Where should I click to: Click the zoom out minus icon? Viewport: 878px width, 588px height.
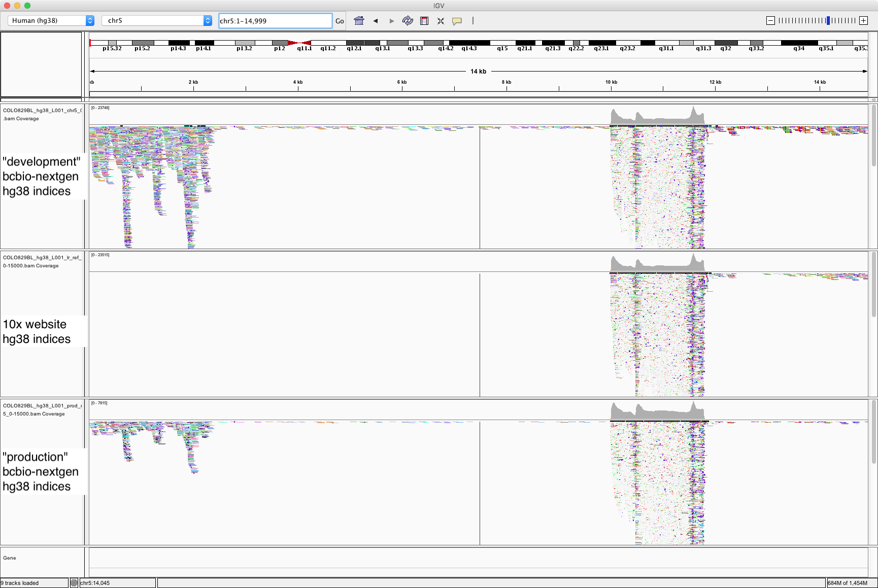tap(770, 20)
